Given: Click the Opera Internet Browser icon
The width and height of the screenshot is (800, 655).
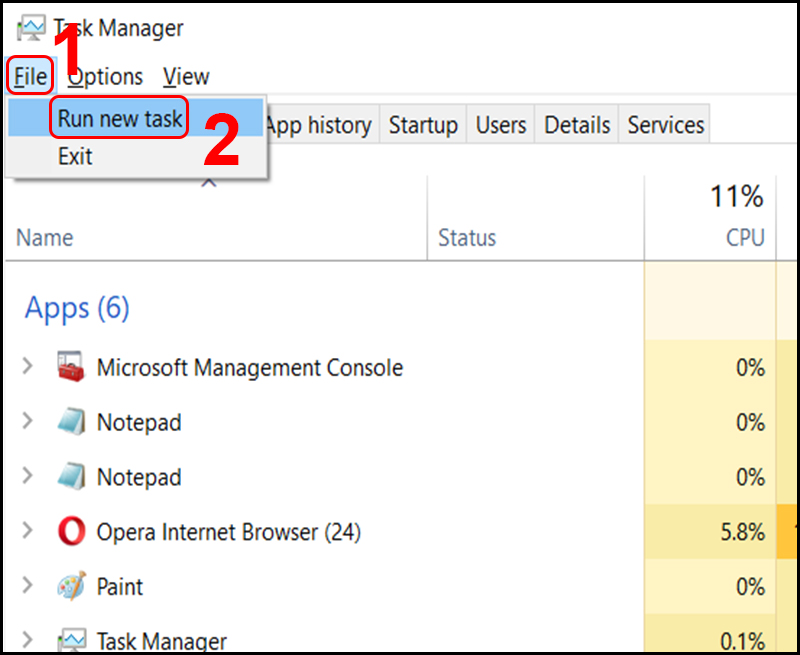Looking at the screenshot, I should [71, 532].
